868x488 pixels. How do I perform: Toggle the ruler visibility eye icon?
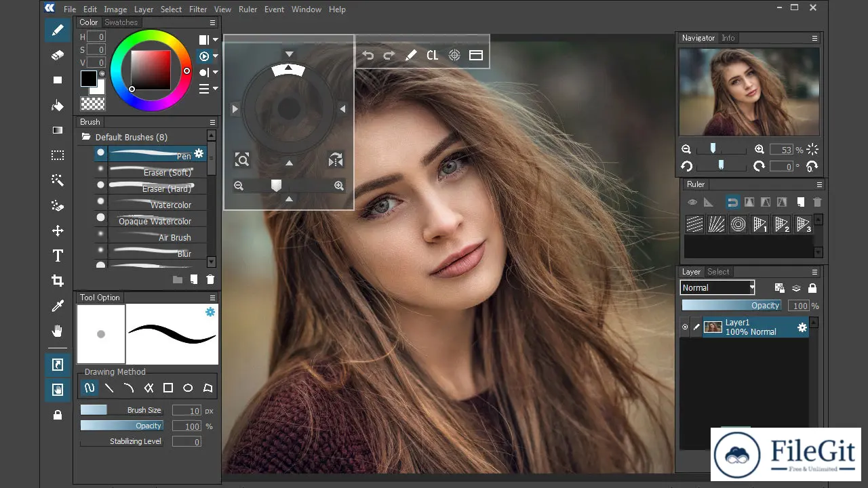click(x=692, y=202)
